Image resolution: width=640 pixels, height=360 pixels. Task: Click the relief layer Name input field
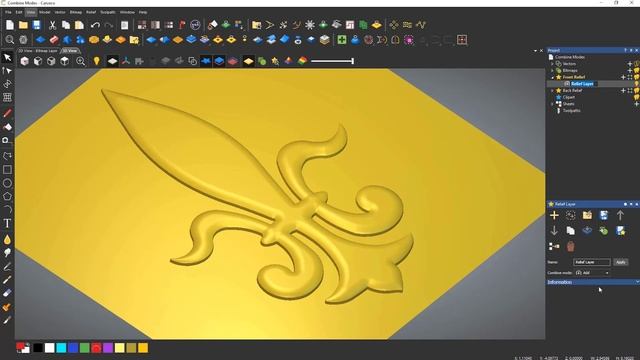(x=592, y=262)
